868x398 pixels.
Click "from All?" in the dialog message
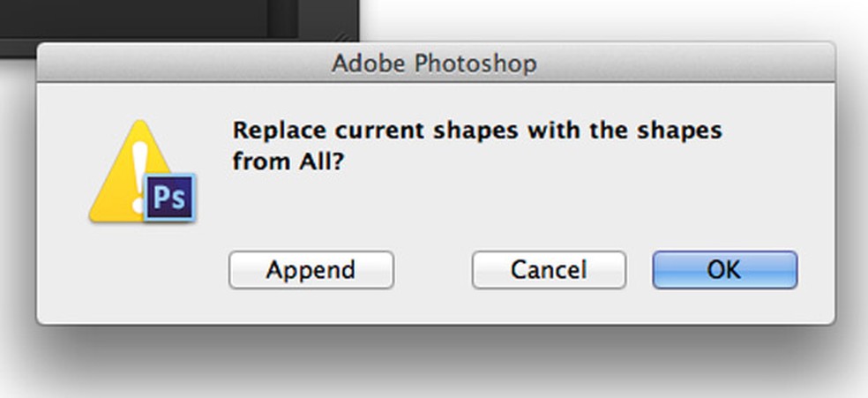(287, 162)
